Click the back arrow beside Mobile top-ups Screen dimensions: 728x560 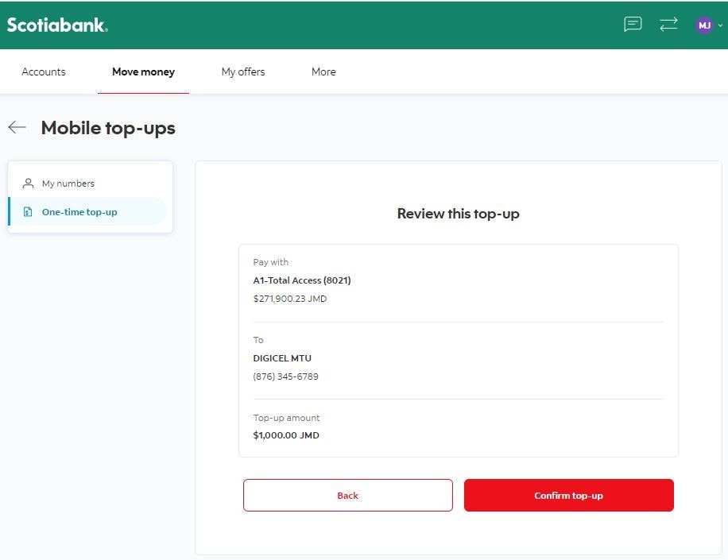[x=17, y=127]
